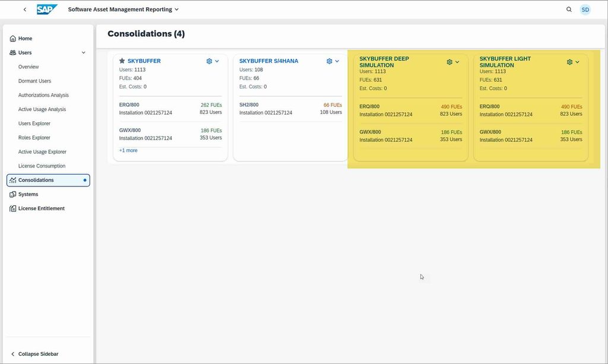Click the License Entitlement icon
Viewport: 608px width, 364px height.
[13, 208]
